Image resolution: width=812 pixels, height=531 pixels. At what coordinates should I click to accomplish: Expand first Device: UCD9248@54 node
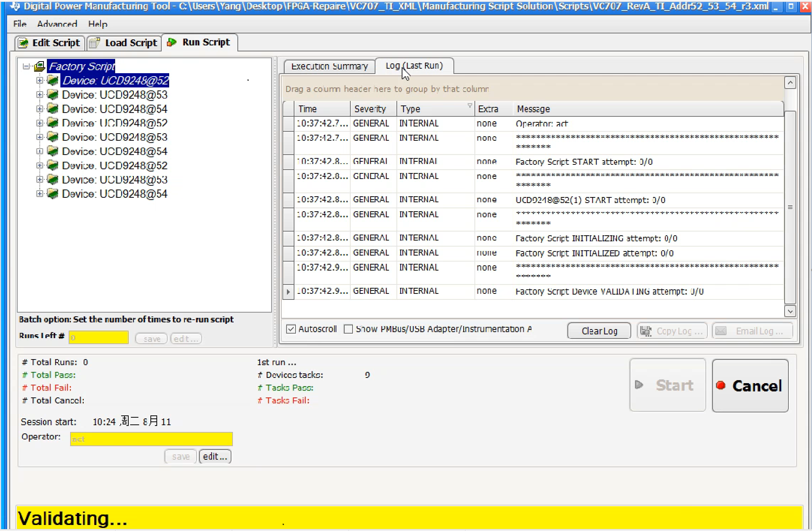(x=39, y=109)
